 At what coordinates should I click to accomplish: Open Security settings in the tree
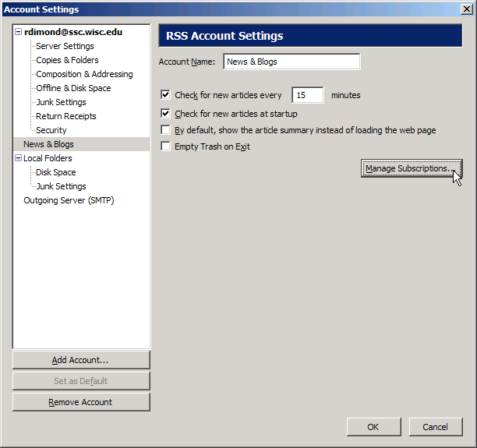point(51,130)
